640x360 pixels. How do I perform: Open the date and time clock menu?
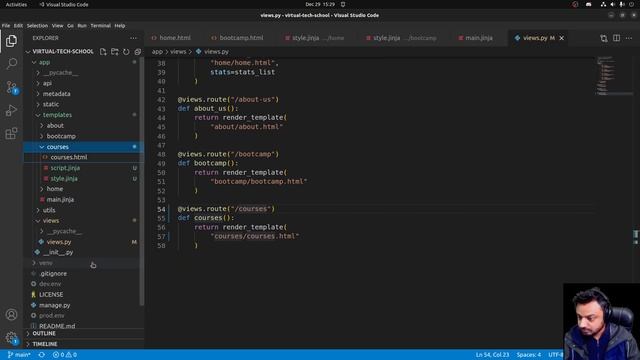pos(320,4)
